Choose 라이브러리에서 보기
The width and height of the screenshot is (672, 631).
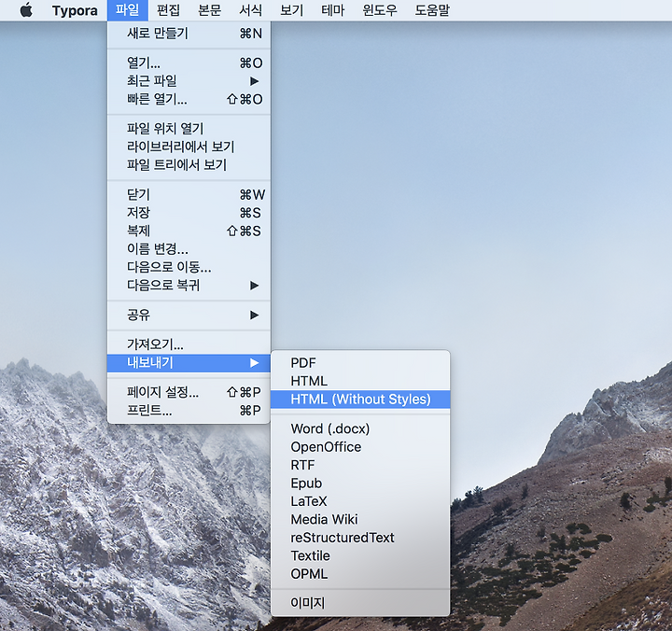[x=189, y=147]
